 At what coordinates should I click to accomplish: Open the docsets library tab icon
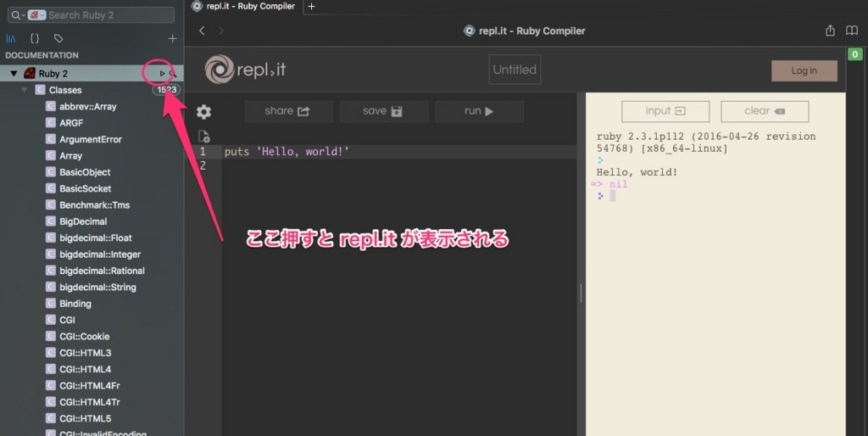pyautogui.click(x=10, y=38)
